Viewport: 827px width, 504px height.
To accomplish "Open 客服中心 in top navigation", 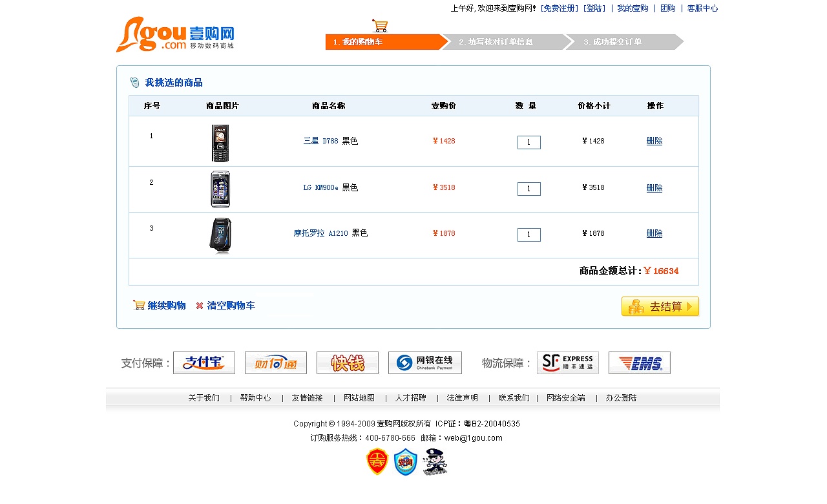I will [x=702, y=8].
